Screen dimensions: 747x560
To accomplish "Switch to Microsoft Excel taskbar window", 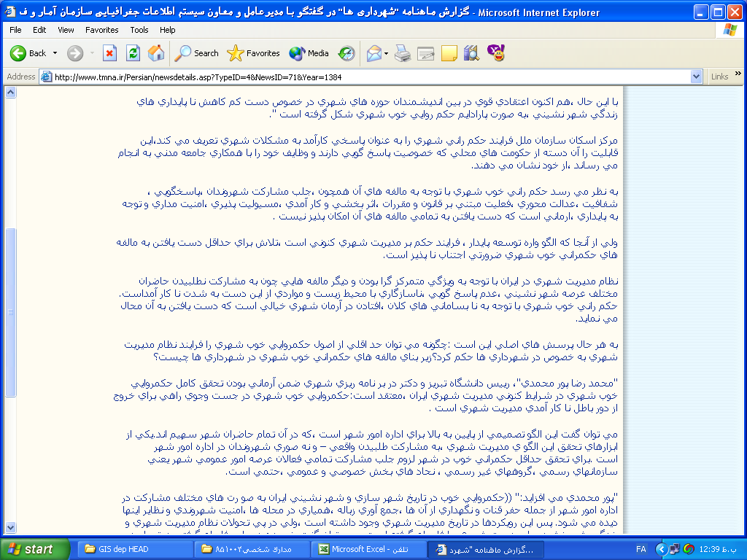I will click(363, 549).
